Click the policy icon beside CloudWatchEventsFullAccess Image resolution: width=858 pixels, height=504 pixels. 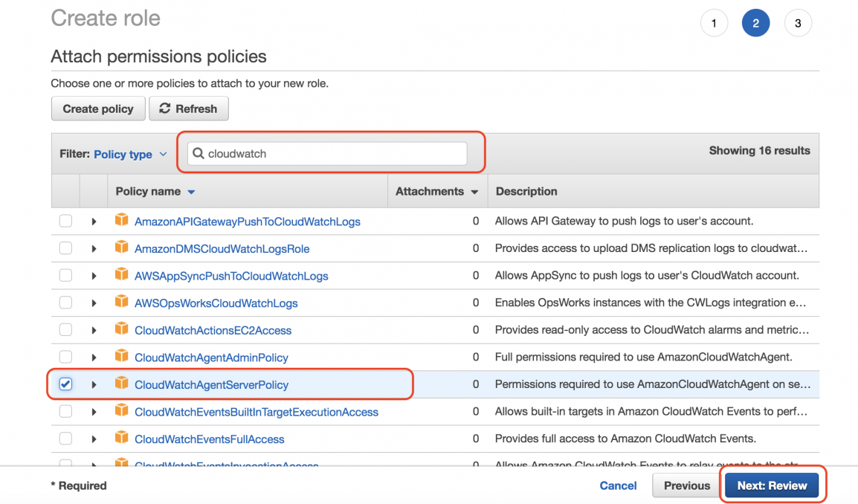click(122, 439)
